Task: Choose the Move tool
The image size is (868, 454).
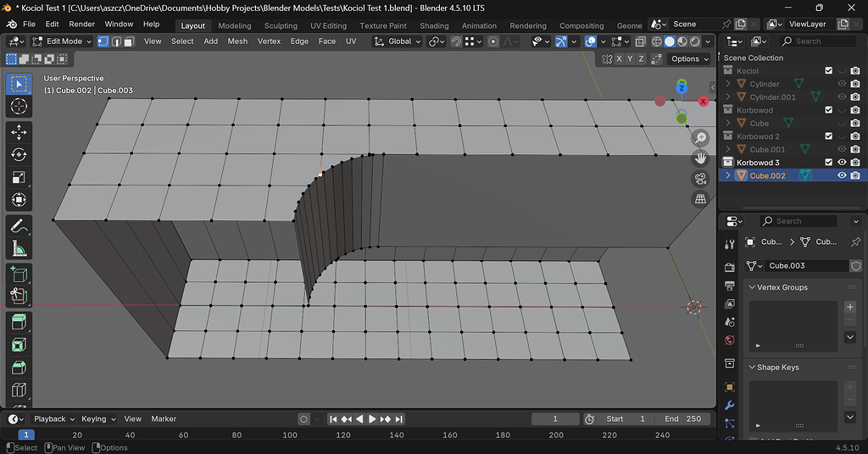Action: [19, 132]
